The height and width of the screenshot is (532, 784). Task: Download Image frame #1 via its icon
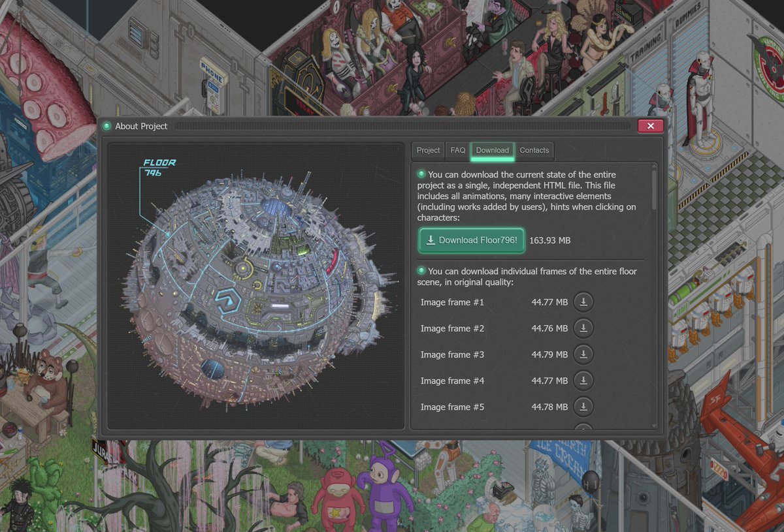(583, 302)
